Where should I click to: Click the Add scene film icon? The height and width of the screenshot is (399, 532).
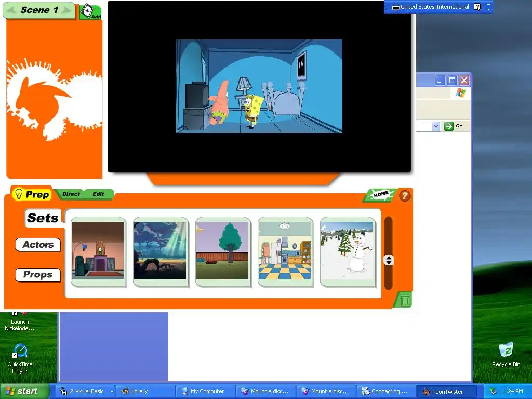[x=90, y=11]
